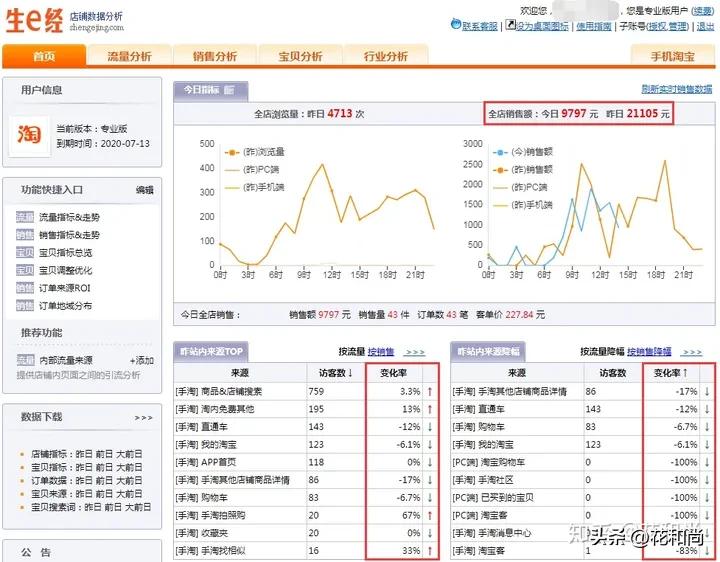Click [手淘] 手淘社区 row
The width and height of the screenshot is (720, 562).
pyautogui.click(x=583, y=480)
